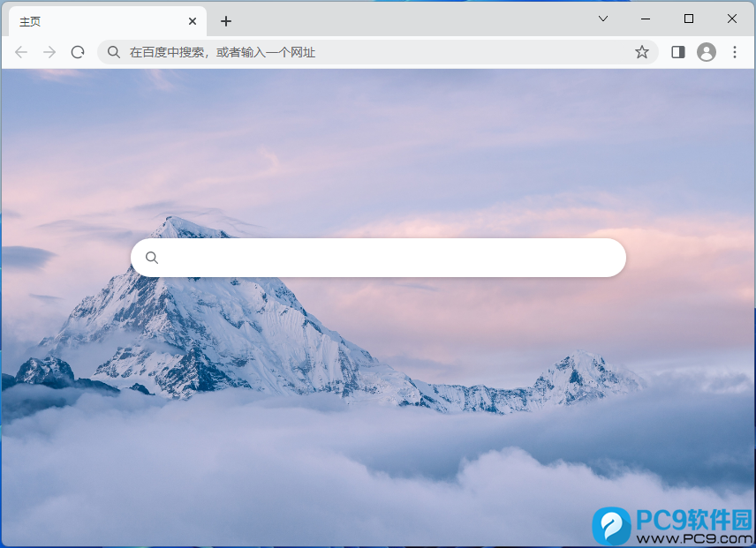Close the browser window

732,19
